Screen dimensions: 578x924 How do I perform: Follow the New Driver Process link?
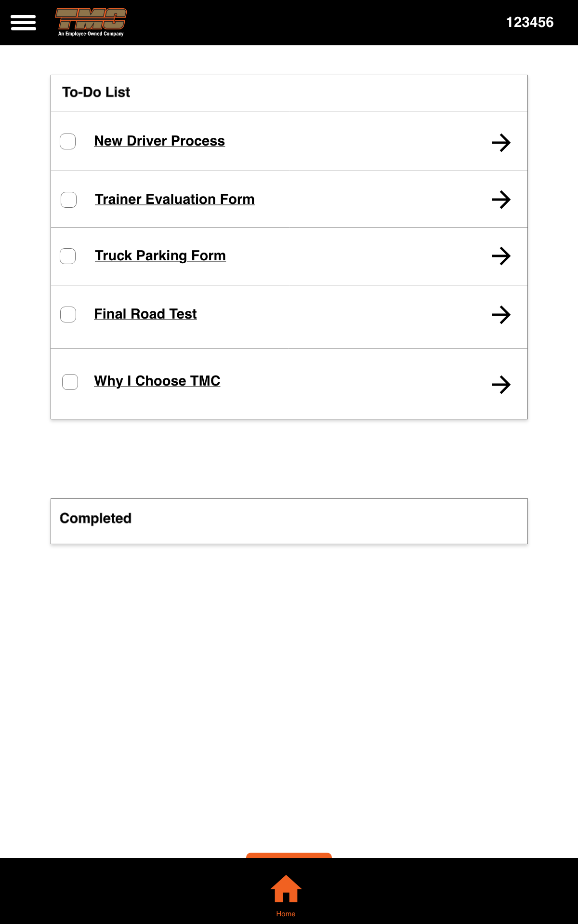[x=159, y=141]
